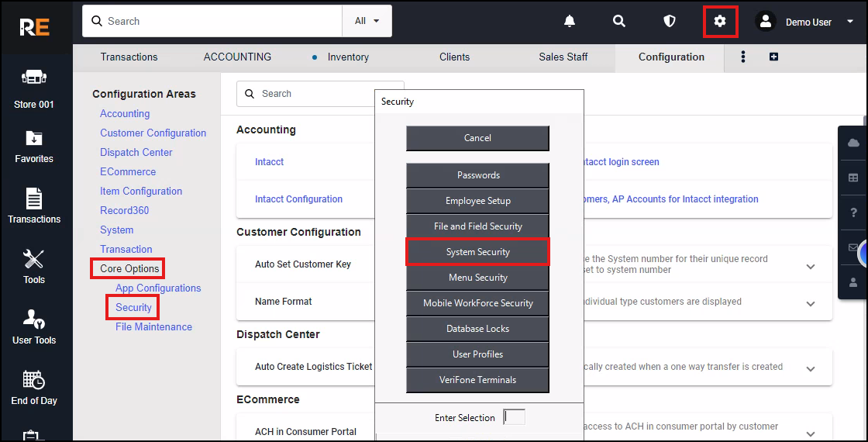
Task: Expand the Name Format setting row
Action: [811, 304]
